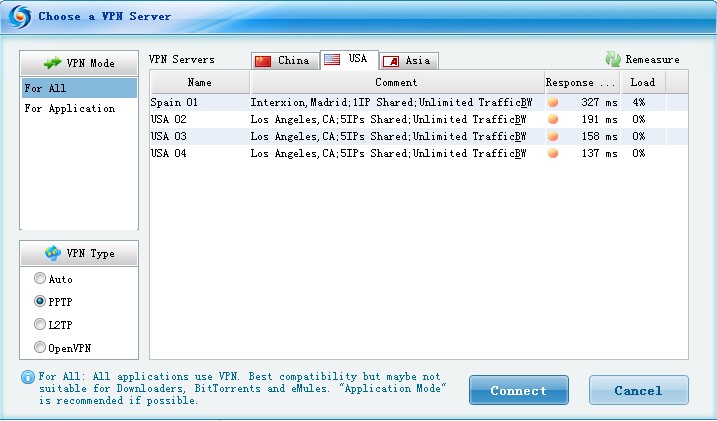
Task: Click the green arrows VPN Mode icon
Action: 53,63
